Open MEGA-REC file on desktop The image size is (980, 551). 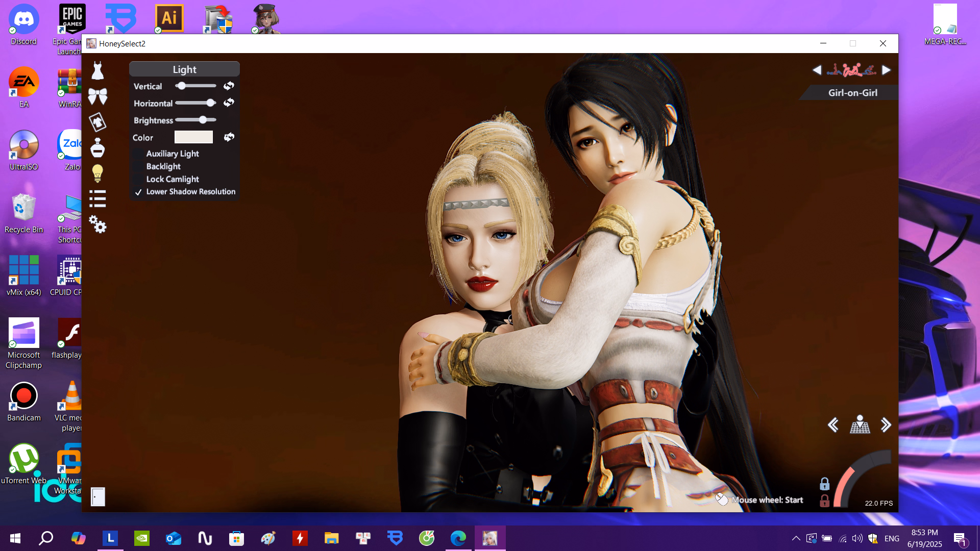[x=945, y=24]
